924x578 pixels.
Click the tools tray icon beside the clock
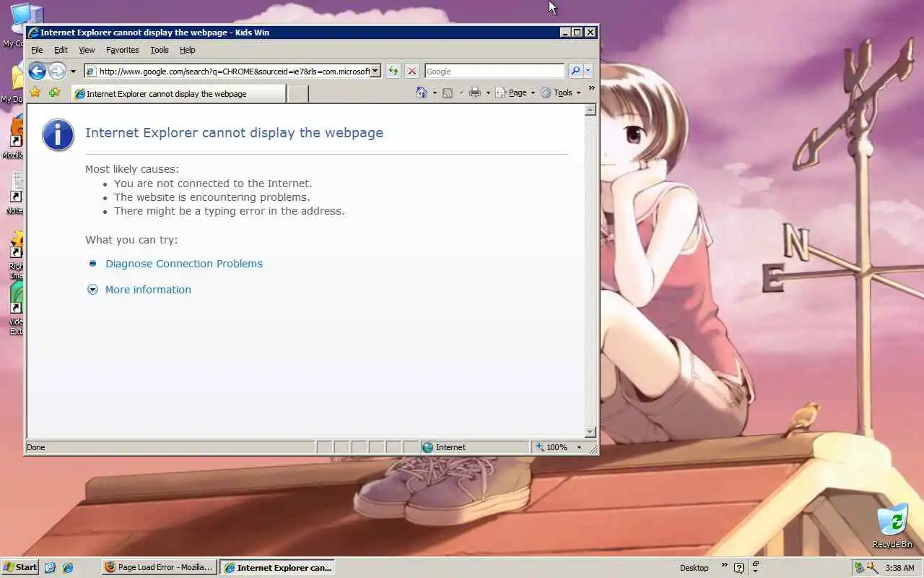pyautogui.click(x=872, y=568)
